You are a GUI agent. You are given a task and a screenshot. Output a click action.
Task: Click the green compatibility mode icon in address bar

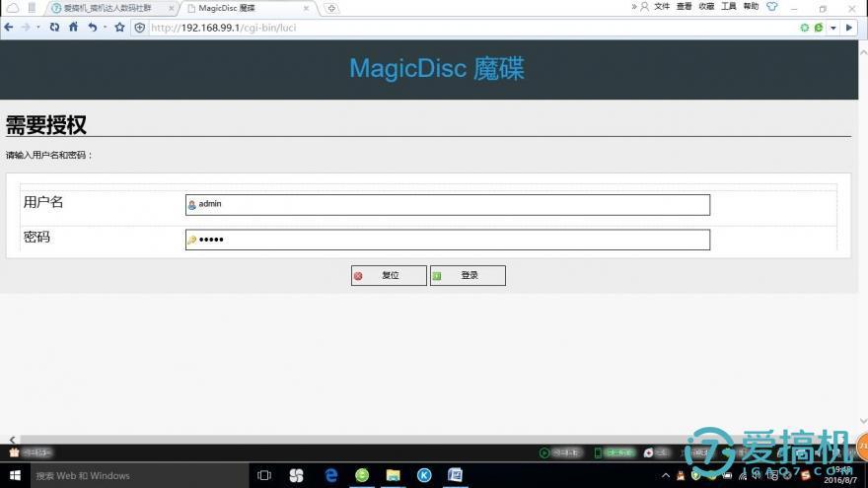click(x=818, y=28)
